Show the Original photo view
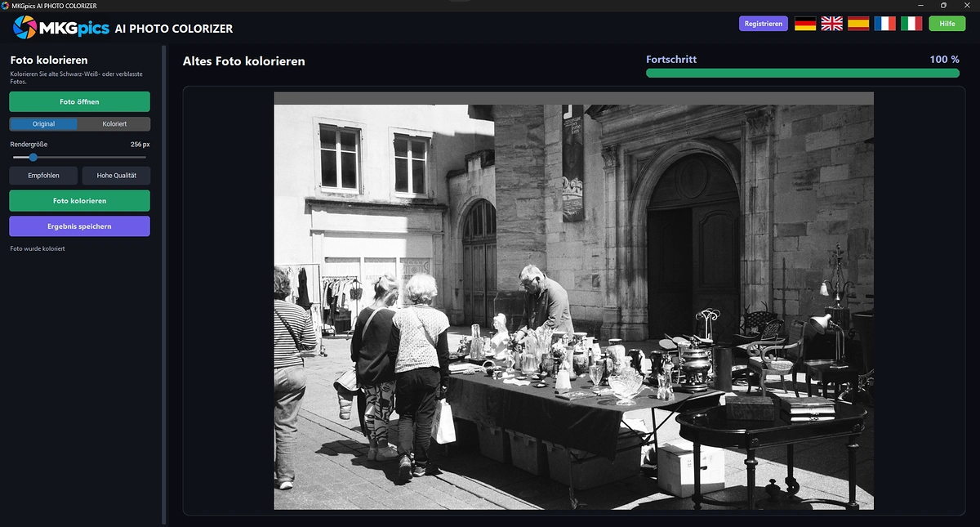 point(43,124)
